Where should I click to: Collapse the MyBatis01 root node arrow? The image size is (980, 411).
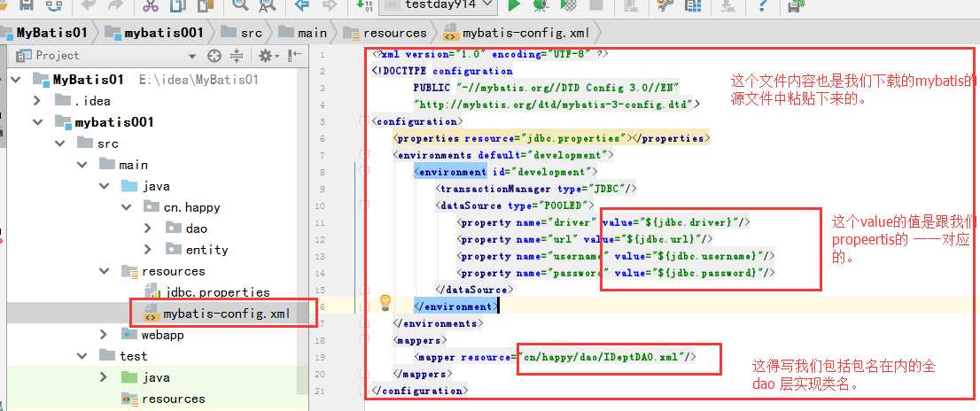pyautogui.click(x=17, y=80)
